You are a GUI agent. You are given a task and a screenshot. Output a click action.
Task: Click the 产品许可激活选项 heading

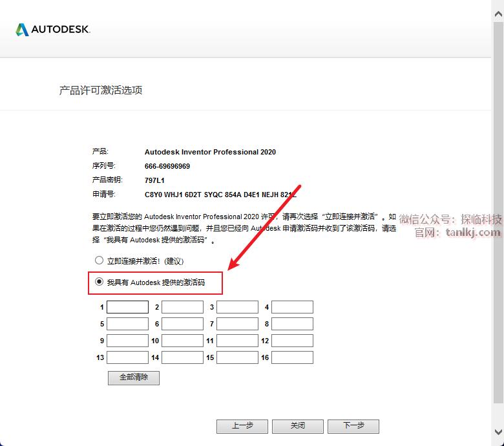101,90
